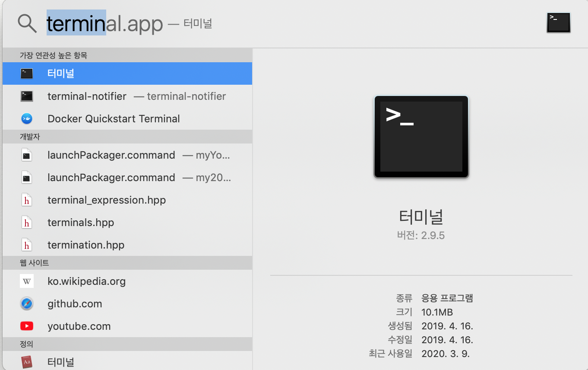Image resolution: width=588 pixels, height=370 pixels.
Task: Click the terminal-notifier app icon
Action: [x=27, y=96]
